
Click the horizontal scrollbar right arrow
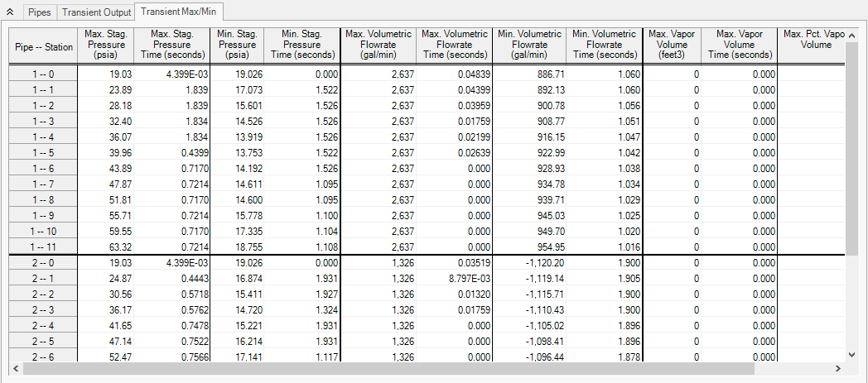click(838, 367)
